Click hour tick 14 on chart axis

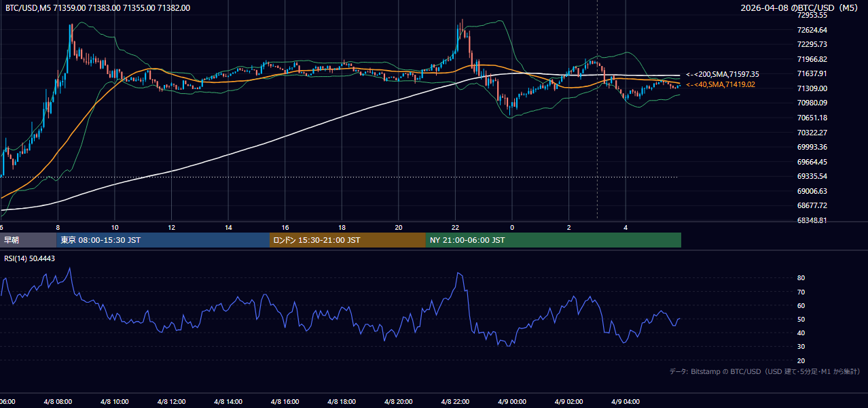229,227
